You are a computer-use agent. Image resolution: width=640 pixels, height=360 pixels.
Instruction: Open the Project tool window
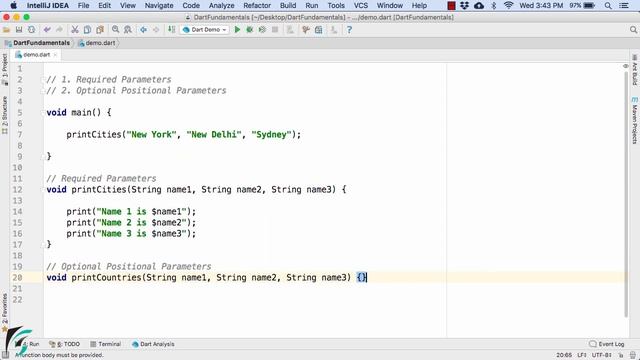tap(4, 69)
